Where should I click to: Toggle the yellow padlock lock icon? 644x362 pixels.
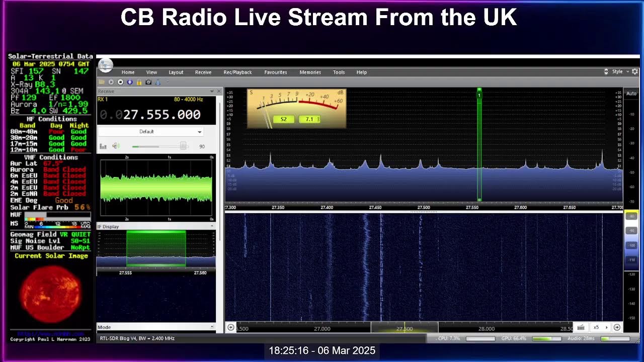[x=139, y=82]
